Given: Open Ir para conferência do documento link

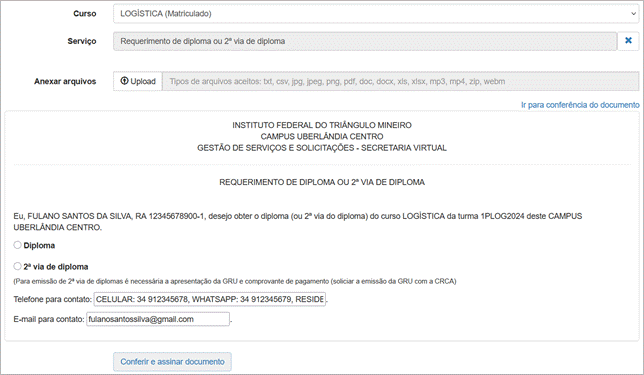Looking at the screenshot, I should (580, 105).
